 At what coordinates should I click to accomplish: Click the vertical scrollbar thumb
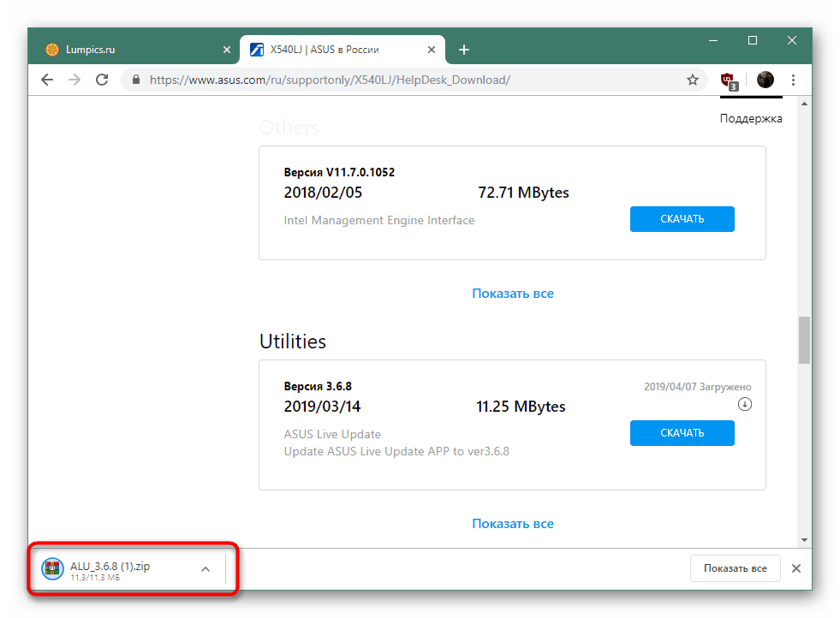pyautogui.click(x=804, y=340)
